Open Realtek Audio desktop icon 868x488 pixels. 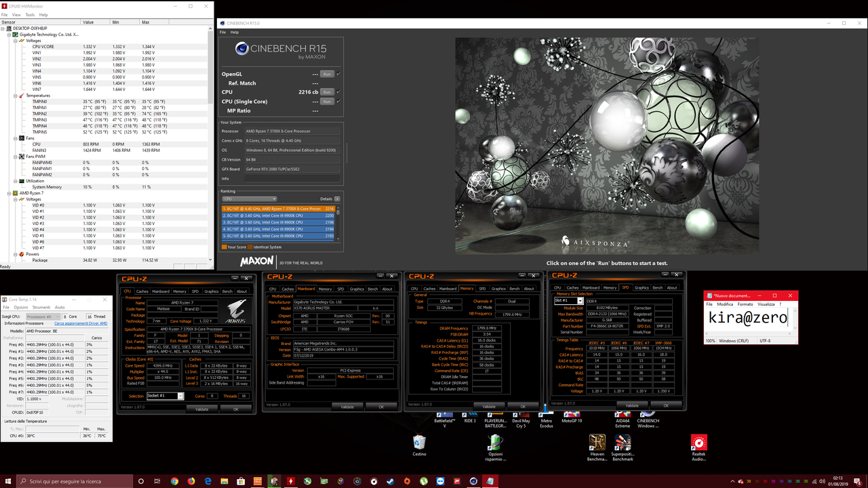[x=698, y=447]
